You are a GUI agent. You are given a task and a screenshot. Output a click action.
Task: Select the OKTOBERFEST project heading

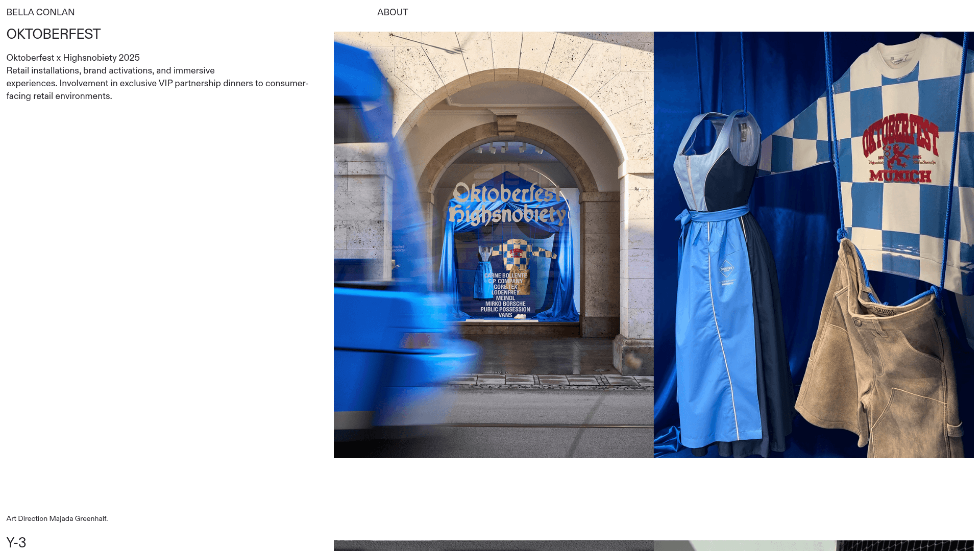(x=54, y=34)
